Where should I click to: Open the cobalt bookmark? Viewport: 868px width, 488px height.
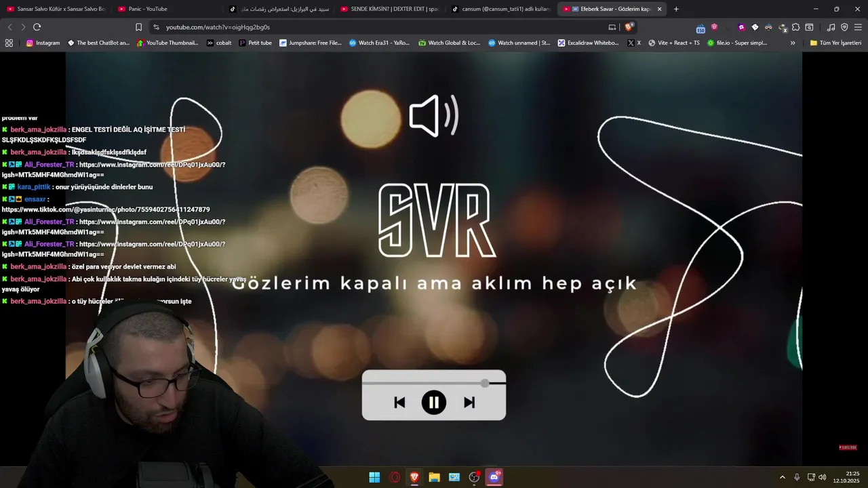(219, 43)
